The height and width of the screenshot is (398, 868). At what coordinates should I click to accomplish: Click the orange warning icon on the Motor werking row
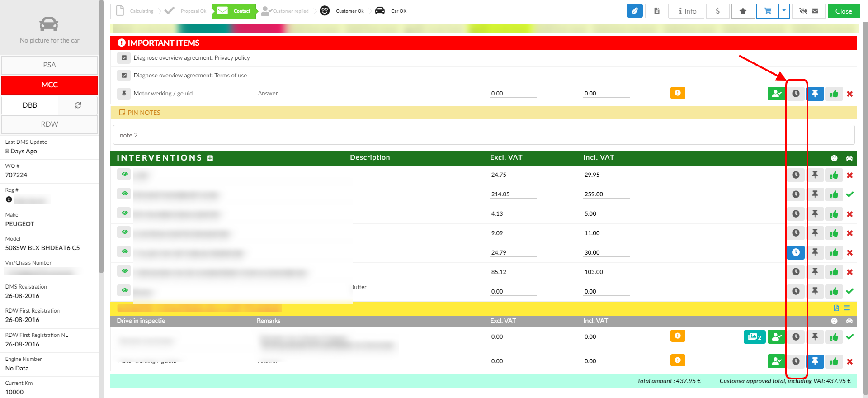(x=678, y=93)
